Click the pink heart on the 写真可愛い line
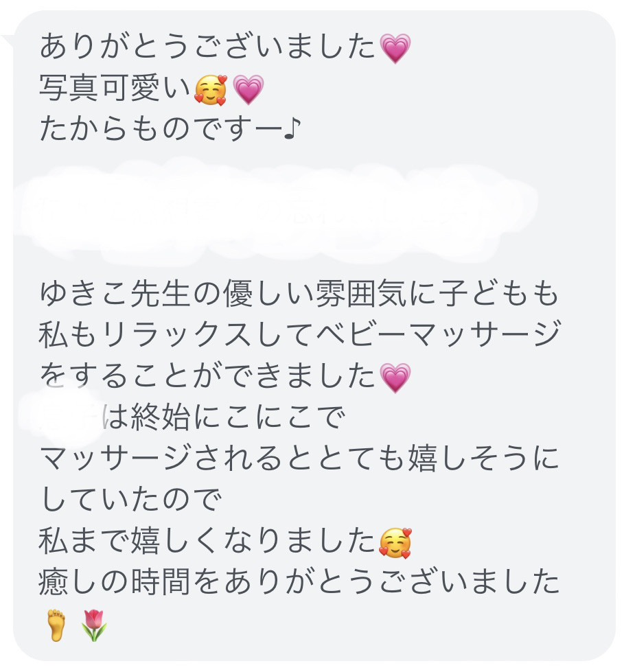This screenshot has height=672, width=624. point(248,89)
